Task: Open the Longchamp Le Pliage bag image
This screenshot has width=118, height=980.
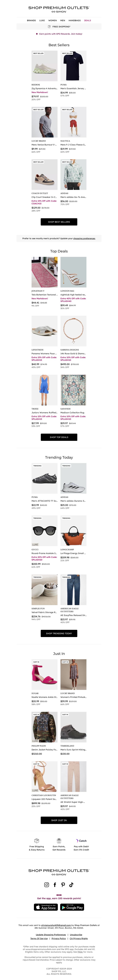Action: (x=73, y=531)
